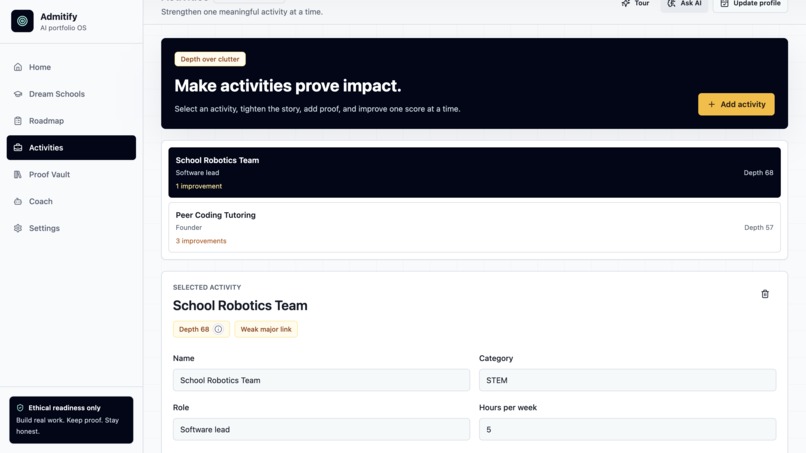The width and height of the screenshot is (806, 453).
Task: Open the Ask AI assistant
Action: [684, 4]
